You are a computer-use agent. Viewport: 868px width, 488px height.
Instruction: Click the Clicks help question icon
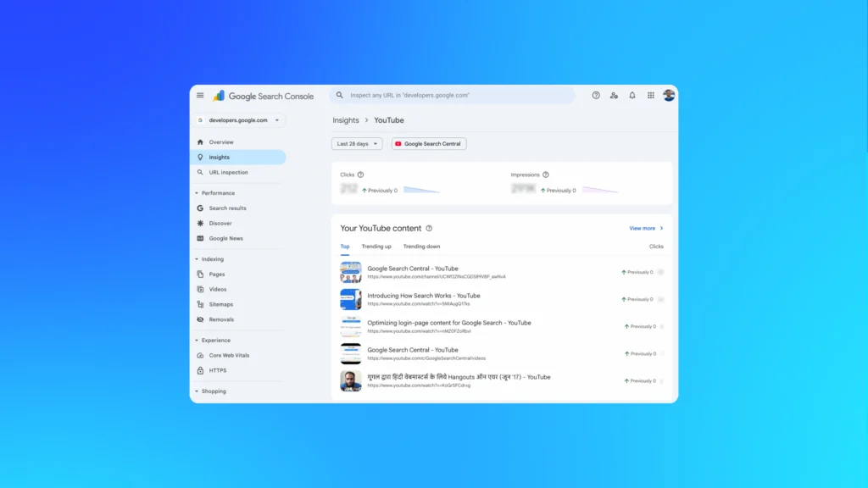click(360, 175)
